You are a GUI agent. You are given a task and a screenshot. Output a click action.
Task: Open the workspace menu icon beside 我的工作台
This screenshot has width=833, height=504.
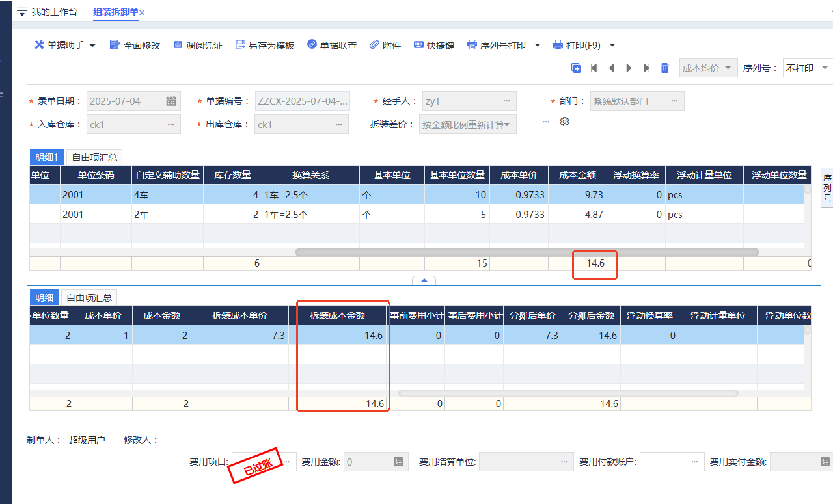click(x=22, y=12)
